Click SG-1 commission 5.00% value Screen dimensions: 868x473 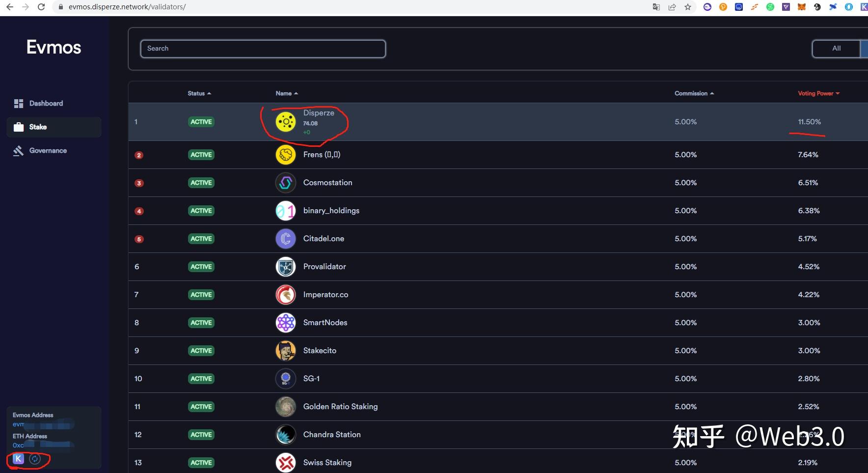685,379
